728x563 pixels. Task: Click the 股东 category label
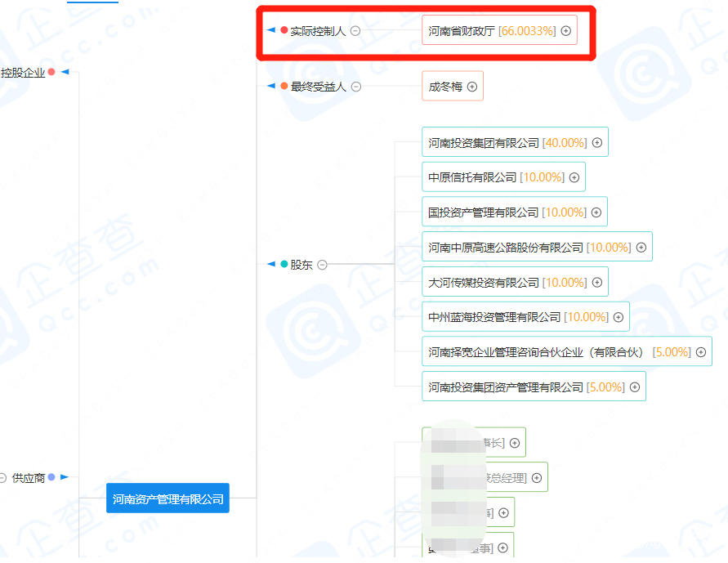point(301,265)
